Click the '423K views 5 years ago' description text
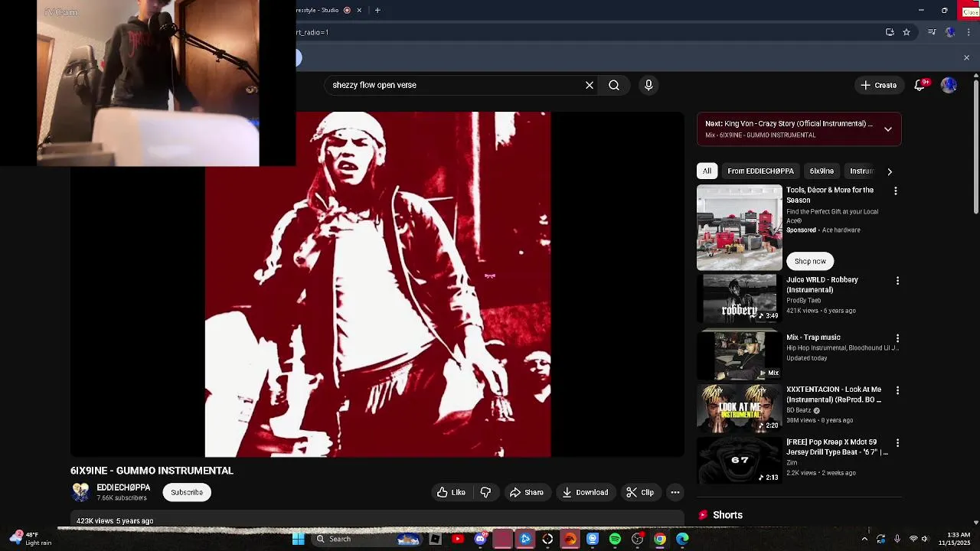 (115, 521)
